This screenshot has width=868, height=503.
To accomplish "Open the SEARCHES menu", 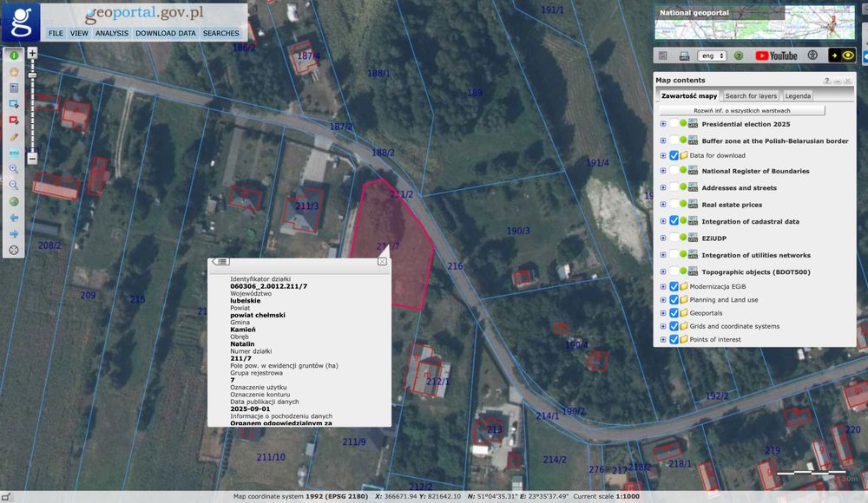I will 220,33.
